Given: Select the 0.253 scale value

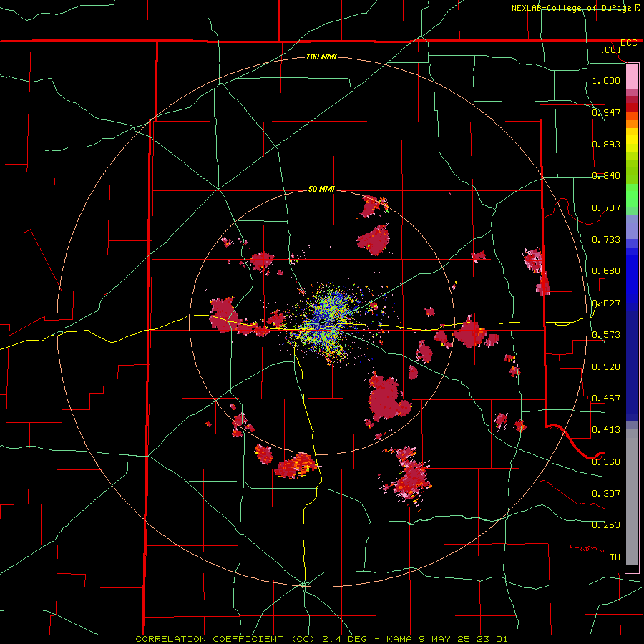Looking at the screenshot, I should tap(606, 525).
